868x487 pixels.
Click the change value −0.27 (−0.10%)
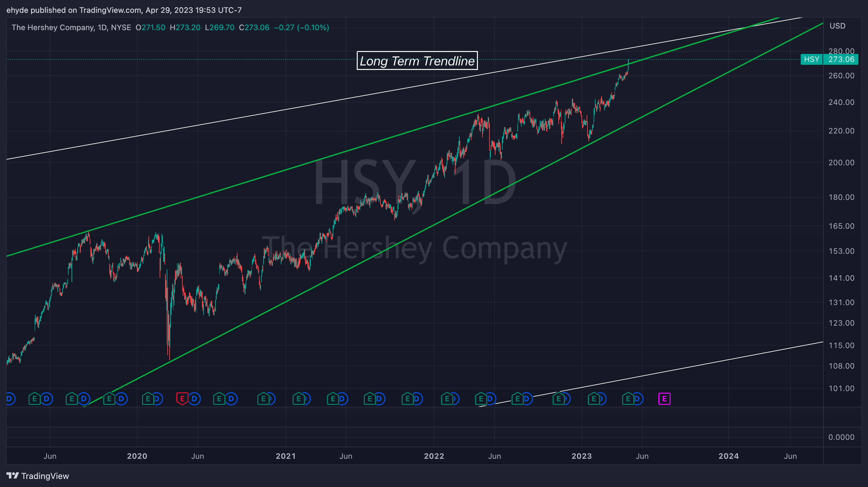[302, 27]
